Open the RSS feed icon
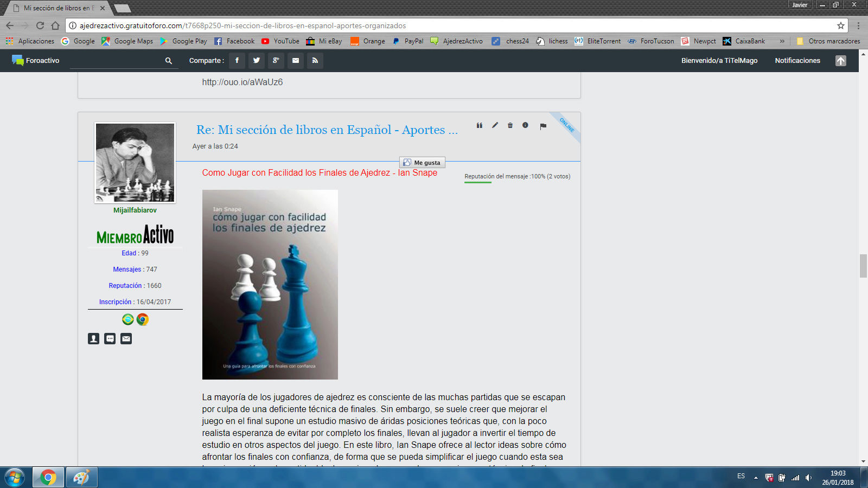Image resolution: width=868 pixels, height=488 pixels. point(315,61)
